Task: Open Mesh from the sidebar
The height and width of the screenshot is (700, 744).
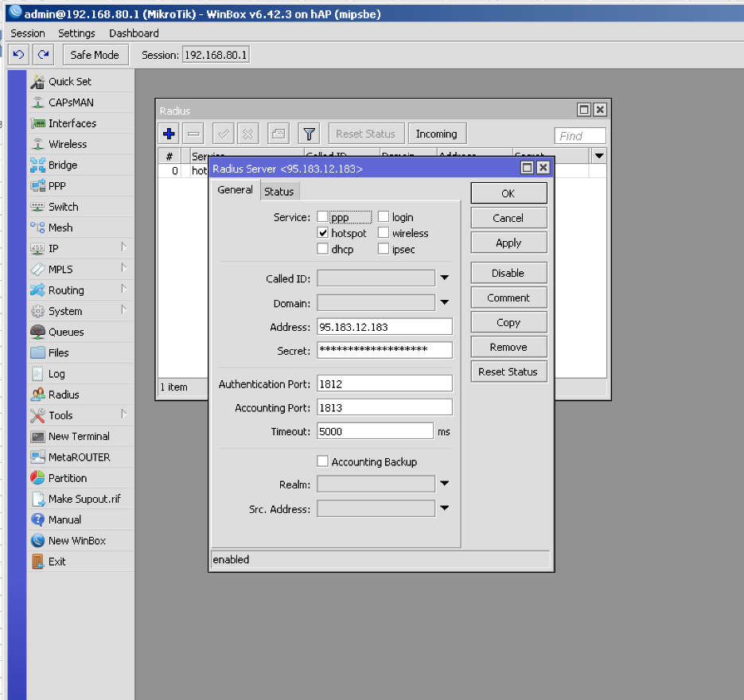Action: pos(80,227)
